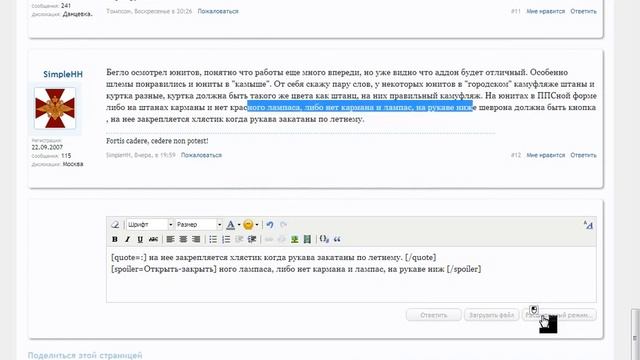
Task: Click the highlighted selected text in post
Action: pos(360,107)
